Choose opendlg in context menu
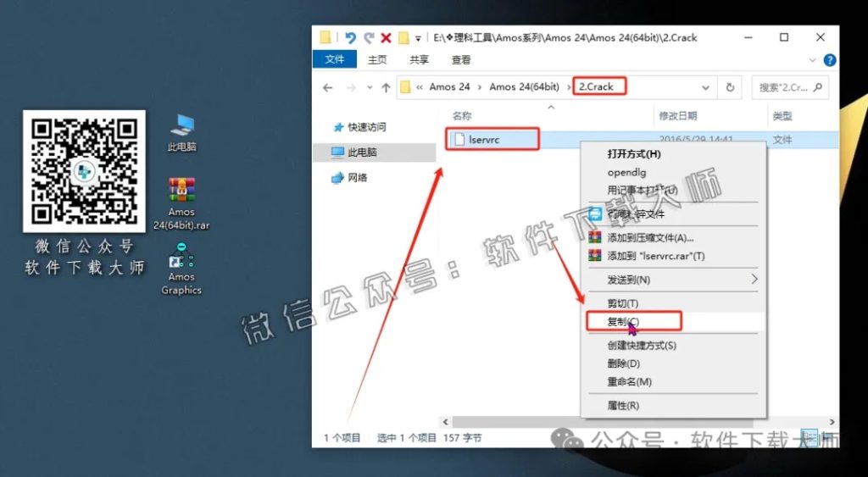The width and height of the screenshot is (868, 477). (673, 172)
